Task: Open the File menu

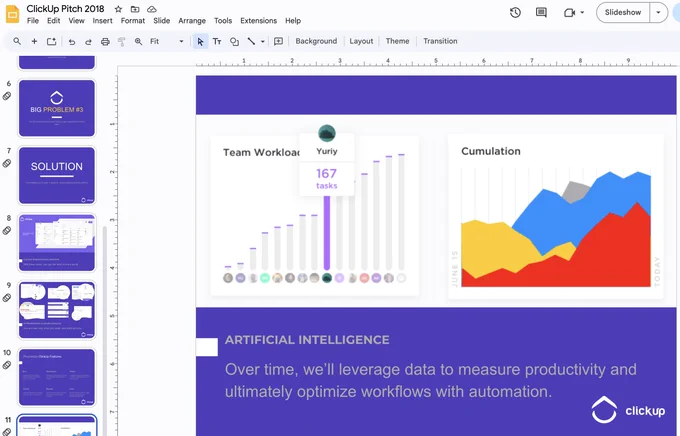Action: point(33,21)
